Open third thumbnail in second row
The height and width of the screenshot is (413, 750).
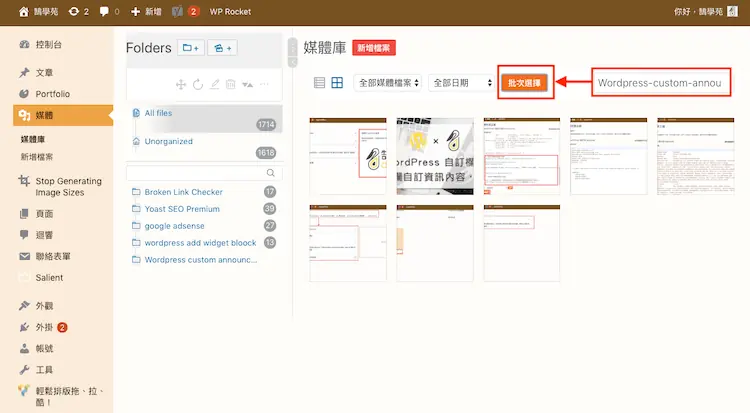(x=522, y=243)
